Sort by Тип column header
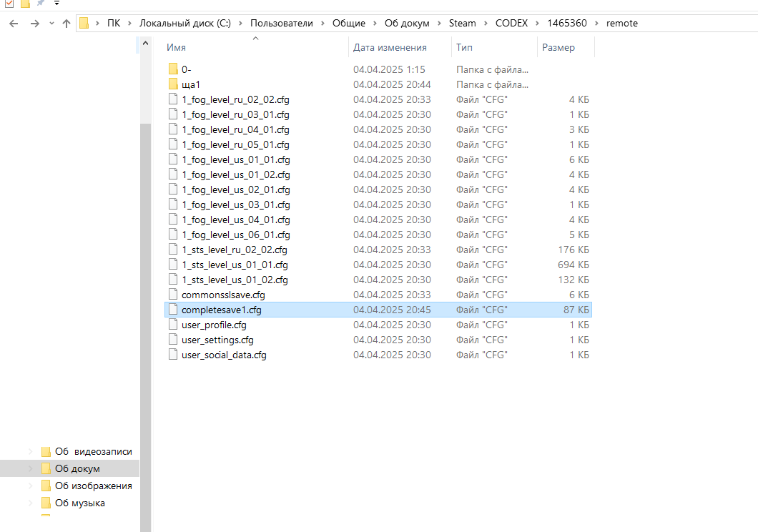 pyautogui.click(x=464, y=47)
